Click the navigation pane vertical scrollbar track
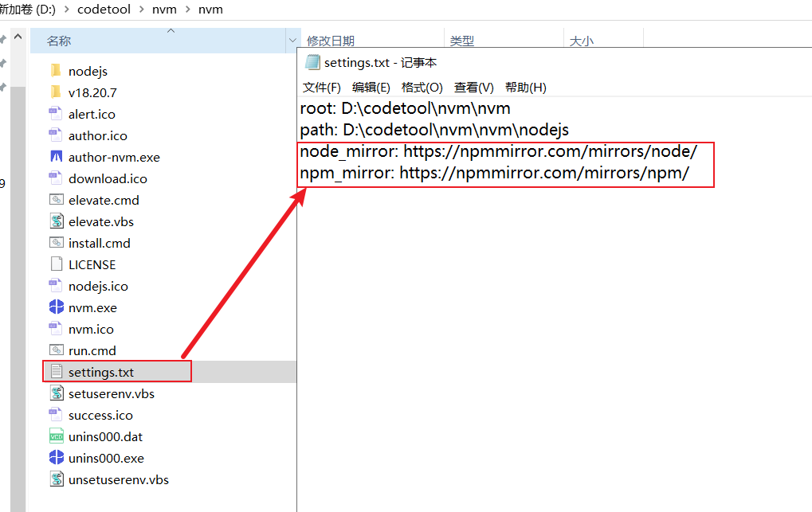The image size is (812, 512). tap(18, 299)
